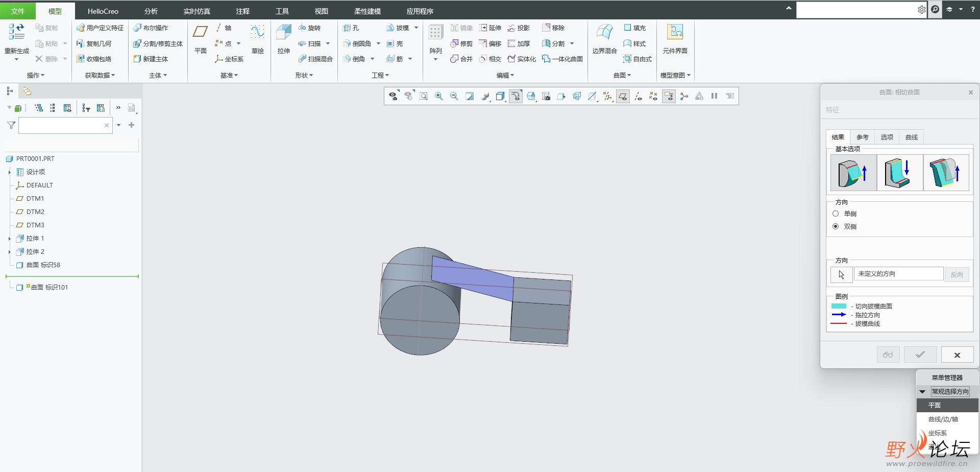Open the 获取数据 group dropdown
This screenshot has width=980, height=472.
[100, 75]
